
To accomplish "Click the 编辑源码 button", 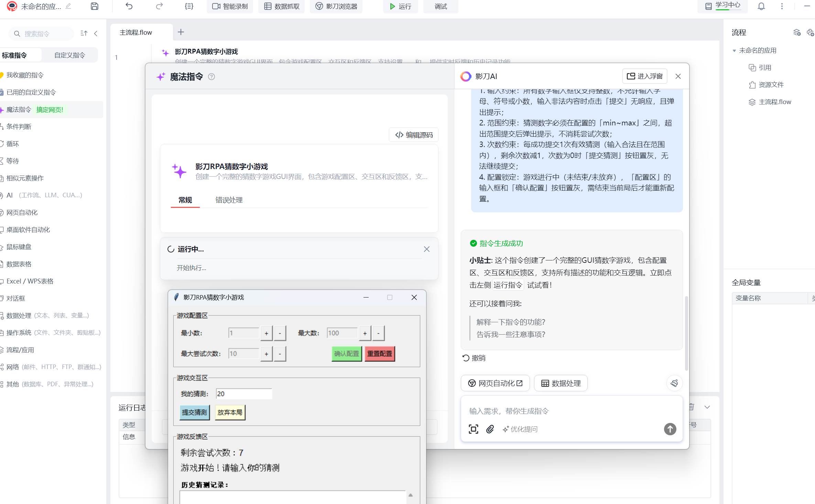I will coord(414,135).
